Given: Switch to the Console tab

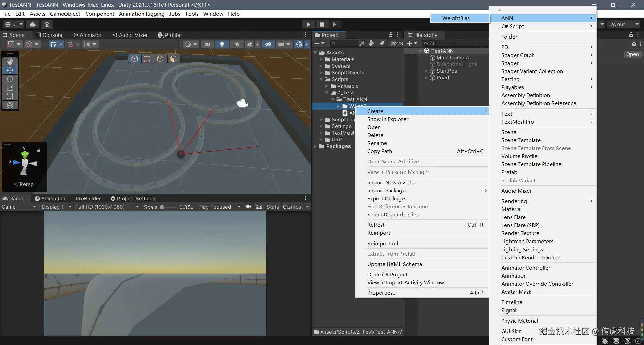Looking at the screenshot, I should 49,35.
